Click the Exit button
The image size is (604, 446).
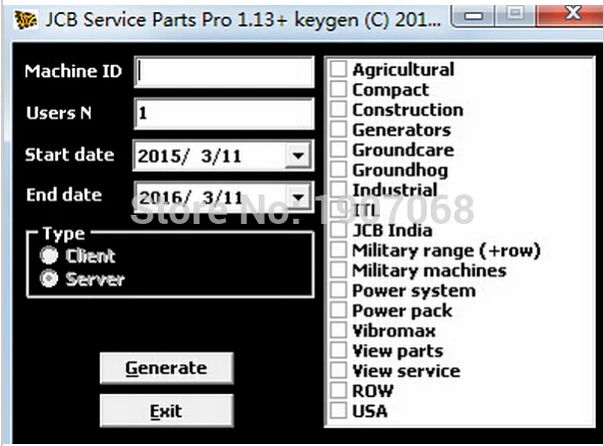pos(166,411)
